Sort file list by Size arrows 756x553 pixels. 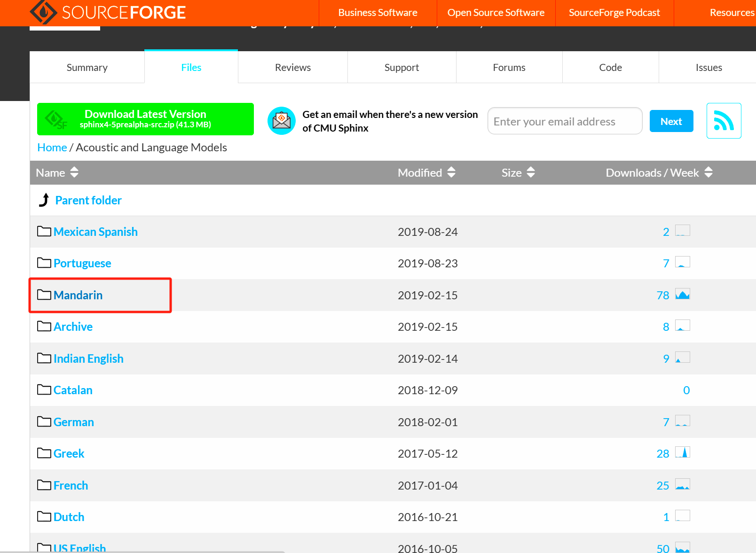[x=531, y=172]
